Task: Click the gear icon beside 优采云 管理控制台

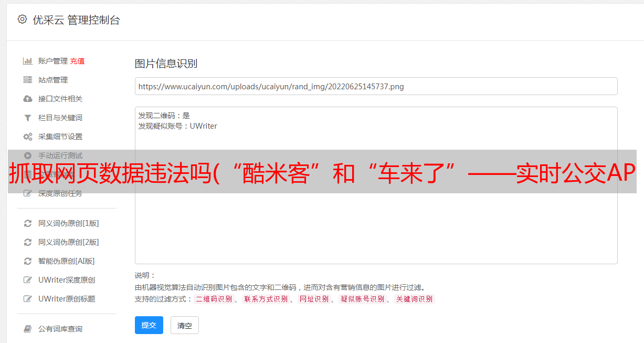Action: [x=22, y=19]
